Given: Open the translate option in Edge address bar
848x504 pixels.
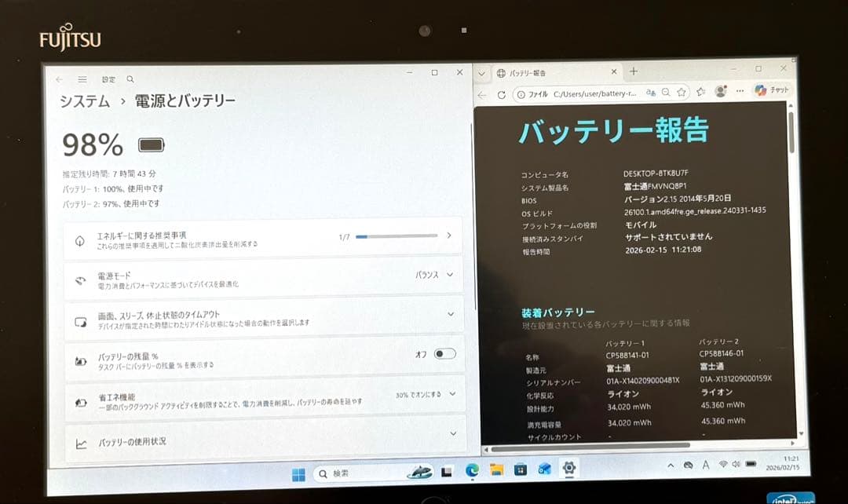Looking at the screenshot, I should pyautogui.click(x=651, y=93).
